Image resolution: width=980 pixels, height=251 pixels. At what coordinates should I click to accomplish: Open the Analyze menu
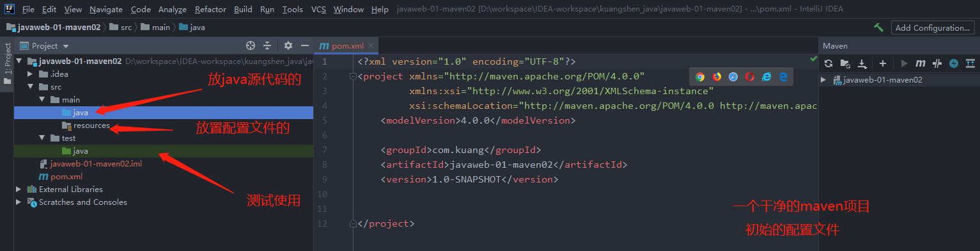click(x=172, y=10)
